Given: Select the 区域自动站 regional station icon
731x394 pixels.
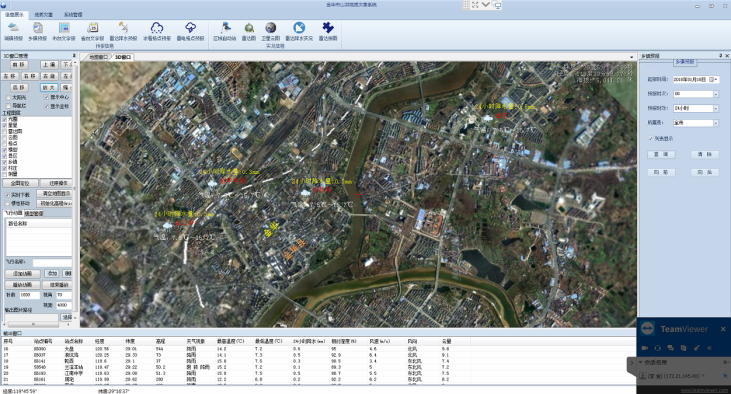Looking at the screenshot, I should (x=225, y=31).
